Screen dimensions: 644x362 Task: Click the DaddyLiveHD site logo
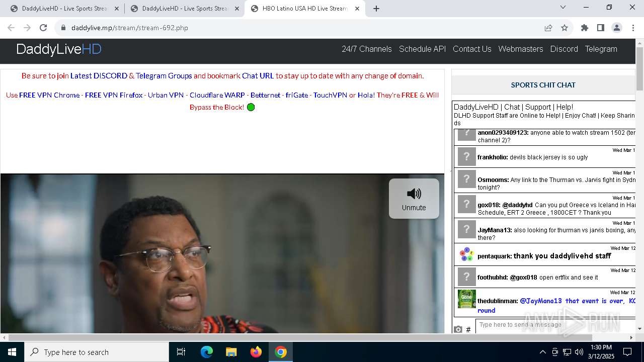(59, 49)
